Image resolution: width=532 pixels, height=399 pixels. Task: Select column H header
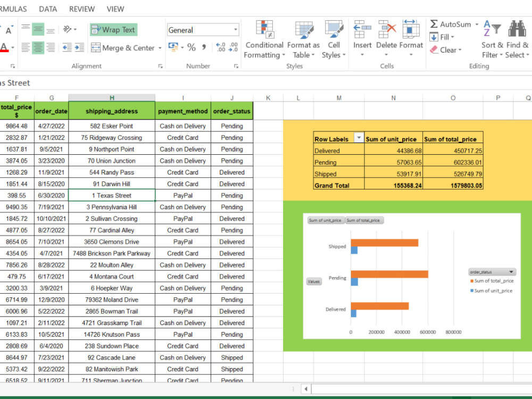[112, 98]
